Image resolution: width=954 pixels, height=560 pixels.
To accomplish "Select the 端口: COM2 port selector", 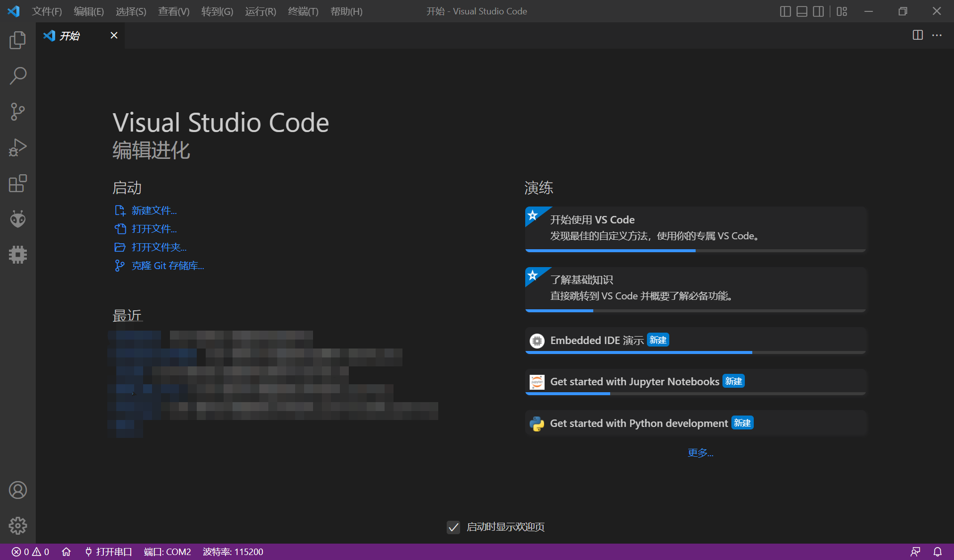I will click(167, 552).
